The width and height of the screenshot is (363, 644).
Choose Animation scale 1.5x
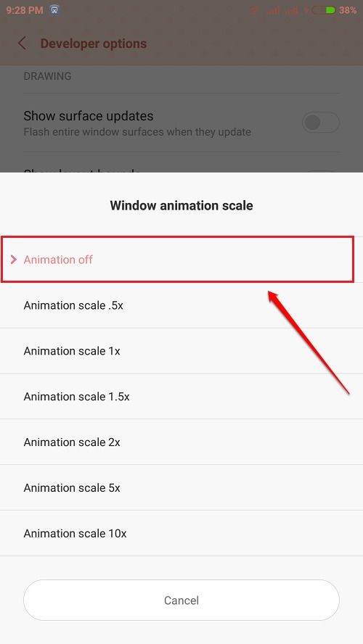[x=181, y=397]
